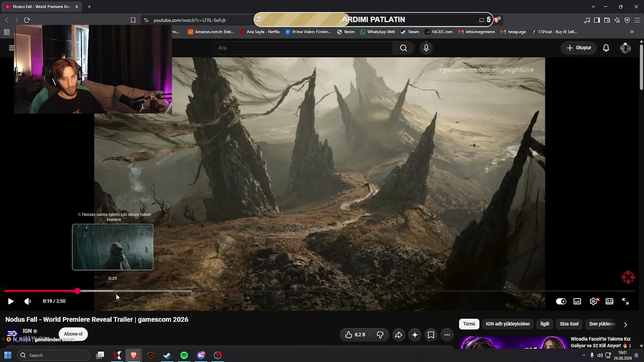644x362 pixels.
Task: Open Brave Shields lion icon
Action: tap(497, 20)
